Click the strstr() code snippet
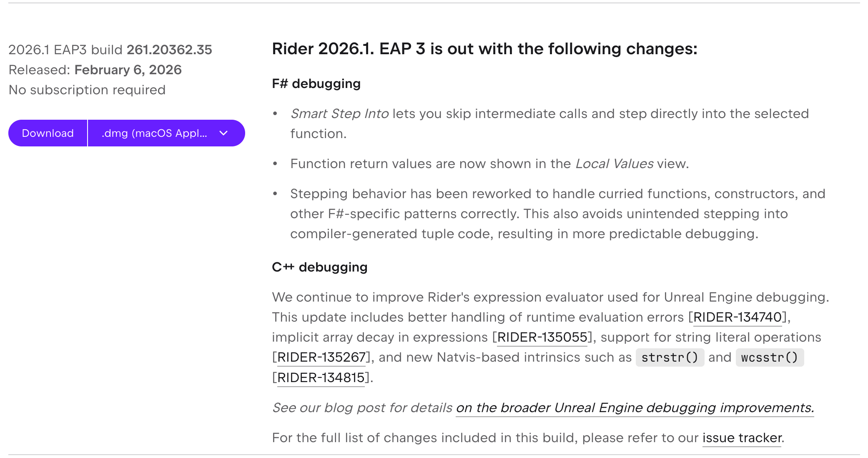Viewport: 868px width, 458px height. pos(670,357)
